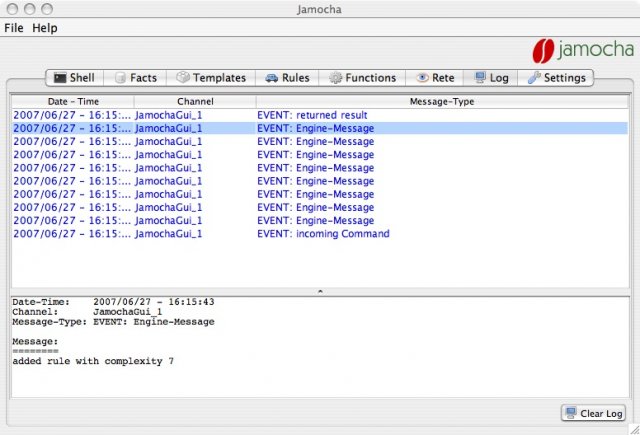640x435 pixels.
Task: Select the 'incoming Command' log entry
Action: tap(323, 234)
